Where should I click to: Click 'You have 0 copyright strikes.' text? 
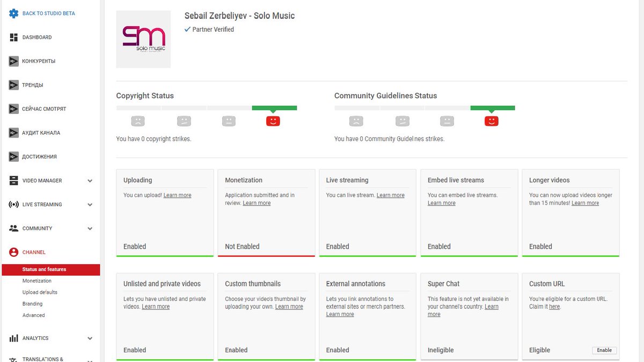coord(153,139)
